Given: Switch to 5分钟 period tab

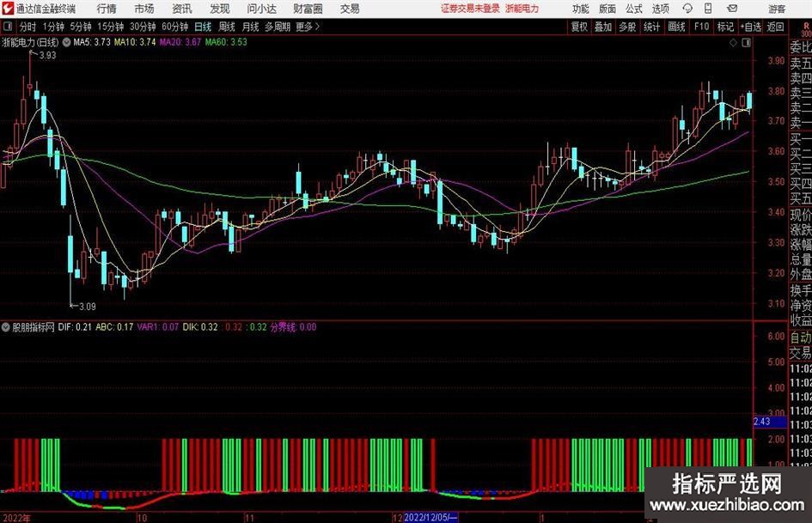Looking at the screenshot, I should 81,27.
